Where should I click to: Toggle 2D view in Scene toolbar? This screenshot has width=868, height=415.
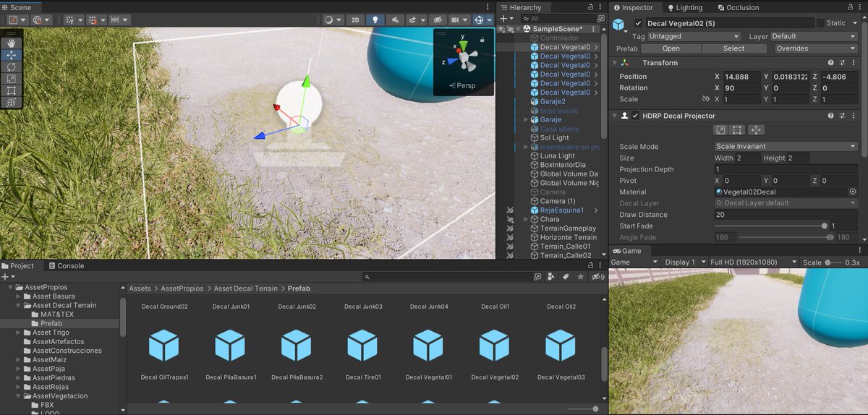(x=354, y=20)
